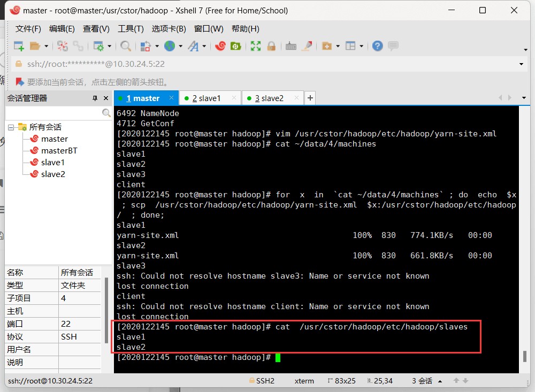
Task: Select masterBT session in the tree
Action: point(59,151)
